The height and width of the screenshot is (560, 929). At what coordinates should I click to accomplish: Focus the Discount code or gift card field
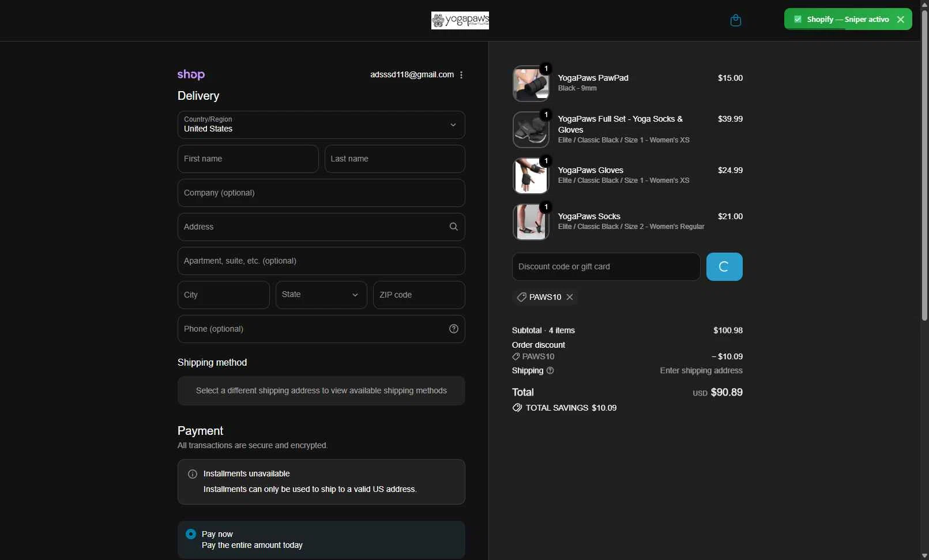coord(606,267)
